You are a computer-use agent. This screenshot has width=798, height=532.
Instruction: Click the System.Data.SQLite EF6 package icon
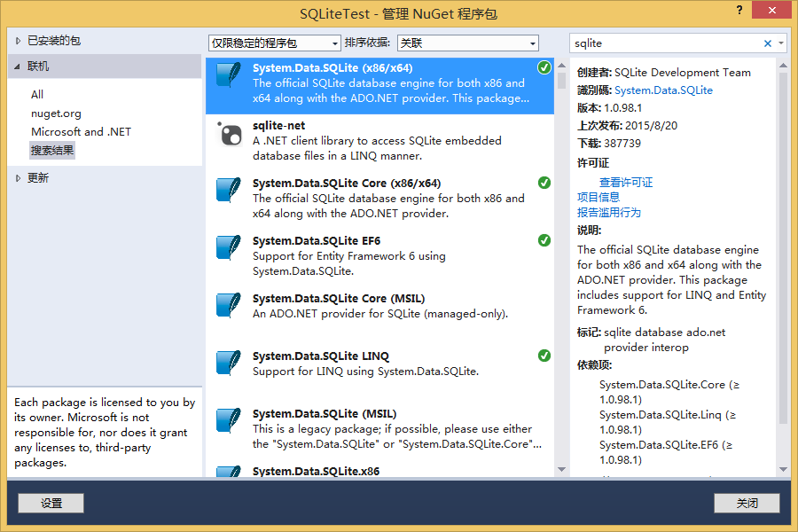pos(228,248)
